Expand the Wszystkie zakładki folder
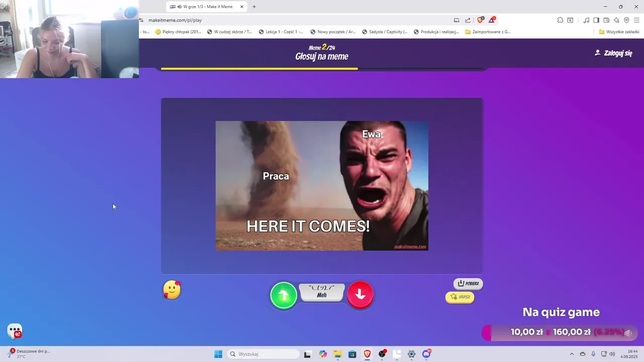The image size is (644, 362). click(619, 32)
